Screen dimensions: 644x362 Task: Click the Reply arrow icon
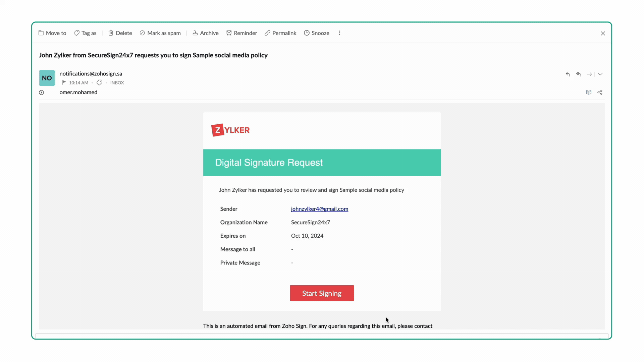point(568,74)
